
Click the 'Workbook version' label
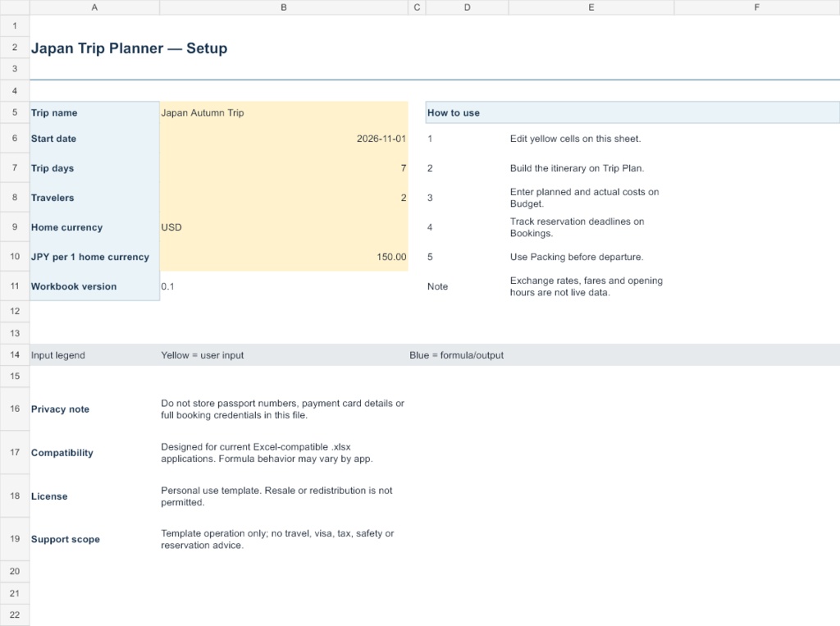pyautogui.click(x=94, y=286)
